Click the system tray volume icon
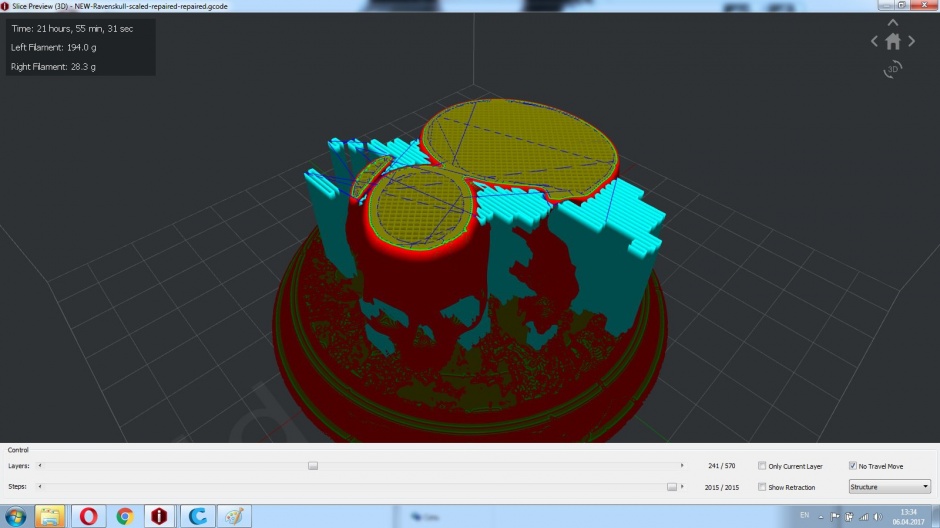 coord(878,517)
